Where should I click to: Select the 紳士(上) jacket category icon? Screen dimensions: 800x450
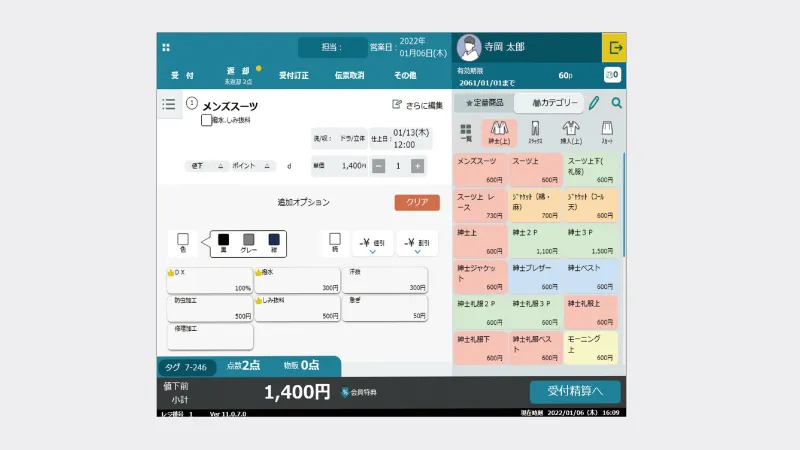[x=499, y=132]
